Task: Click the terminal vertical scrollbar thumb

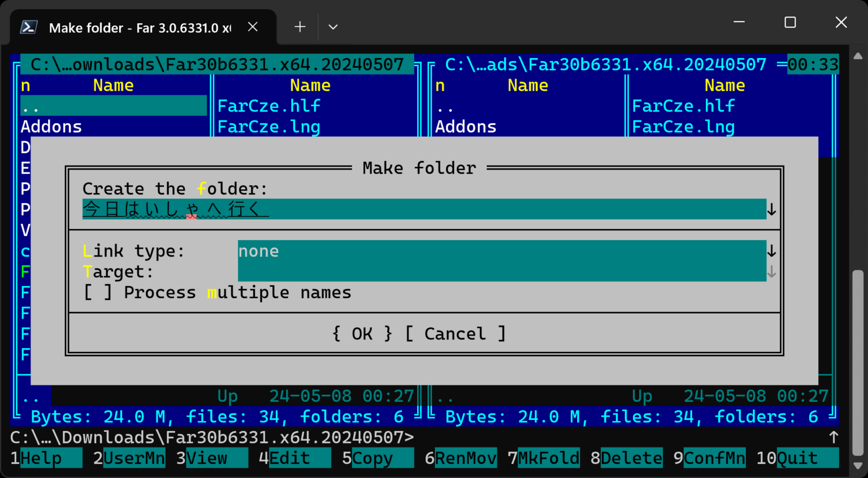Action: pos(858,362)
